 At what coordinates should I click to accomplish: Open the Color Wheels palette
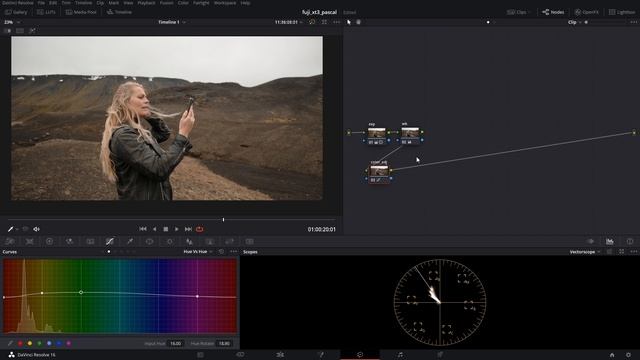[x=49, y=241]
